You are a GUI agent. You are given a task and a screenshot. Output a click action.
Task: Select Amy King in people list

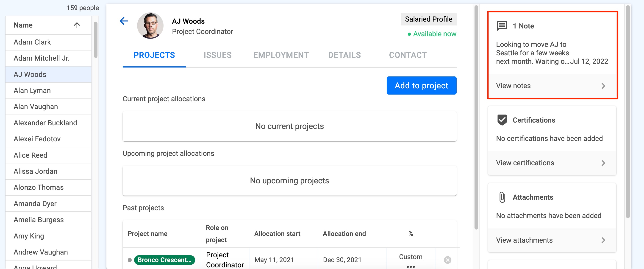48,236
